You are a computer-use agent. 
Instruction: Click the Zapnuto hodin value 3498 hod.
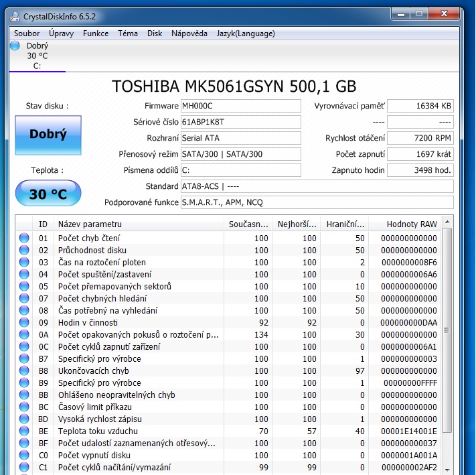click(420, 170)
